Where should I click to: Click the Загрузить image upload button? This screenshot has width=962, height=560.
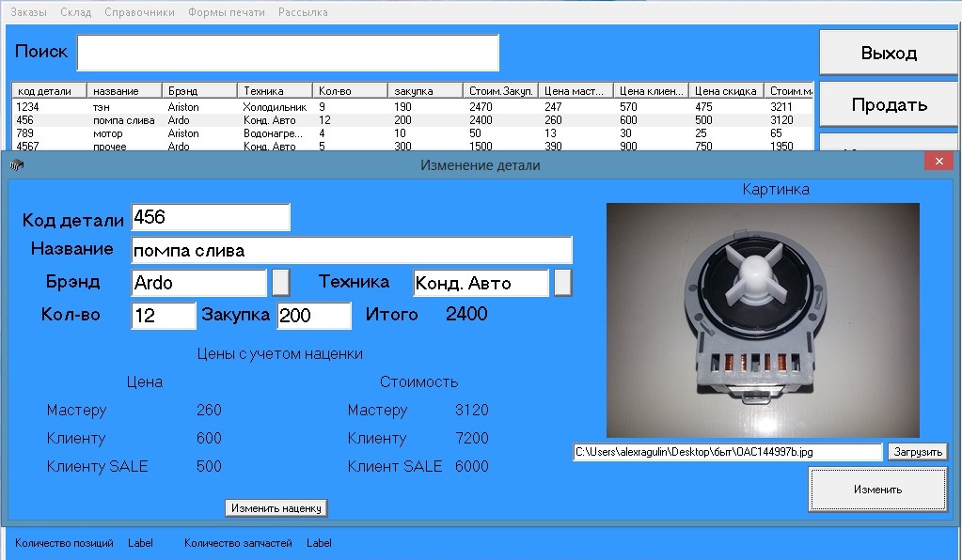917,452
